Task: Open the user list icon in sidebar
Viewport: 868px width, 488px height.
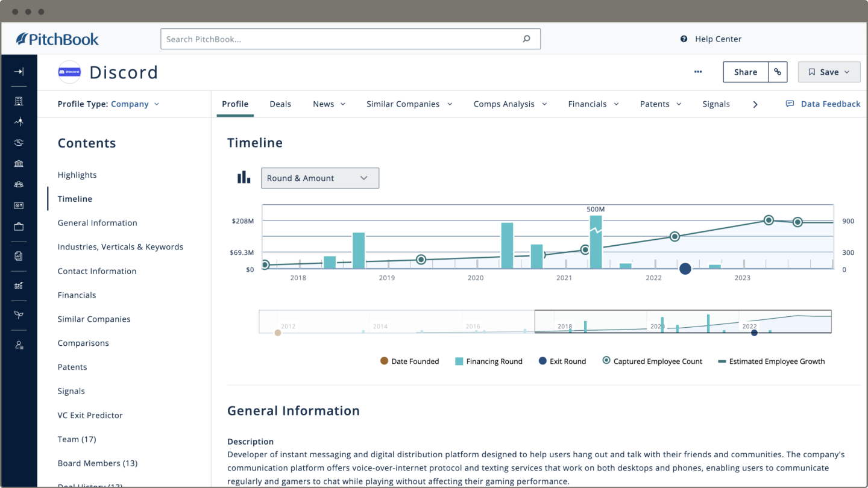Action: coord(19,345)
